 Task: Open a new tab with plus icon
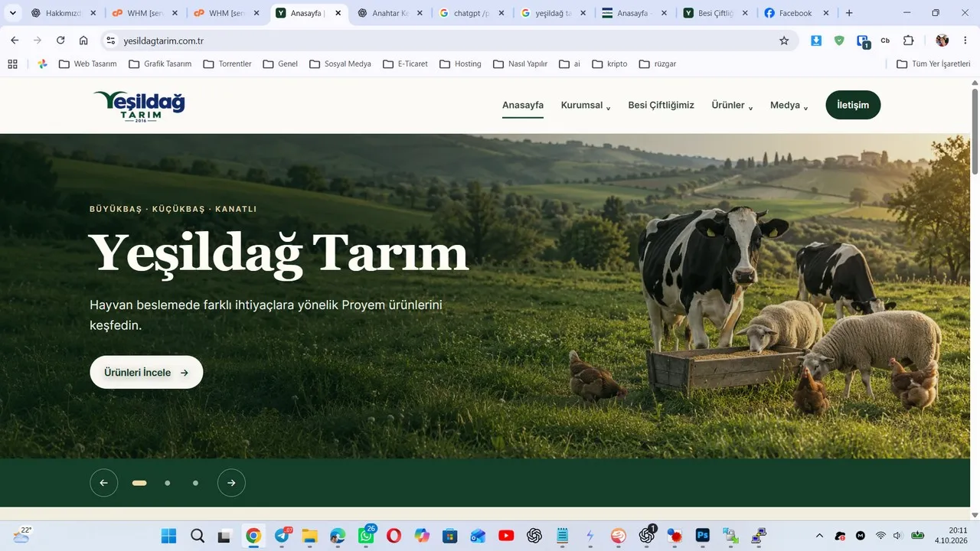[849, 13]
